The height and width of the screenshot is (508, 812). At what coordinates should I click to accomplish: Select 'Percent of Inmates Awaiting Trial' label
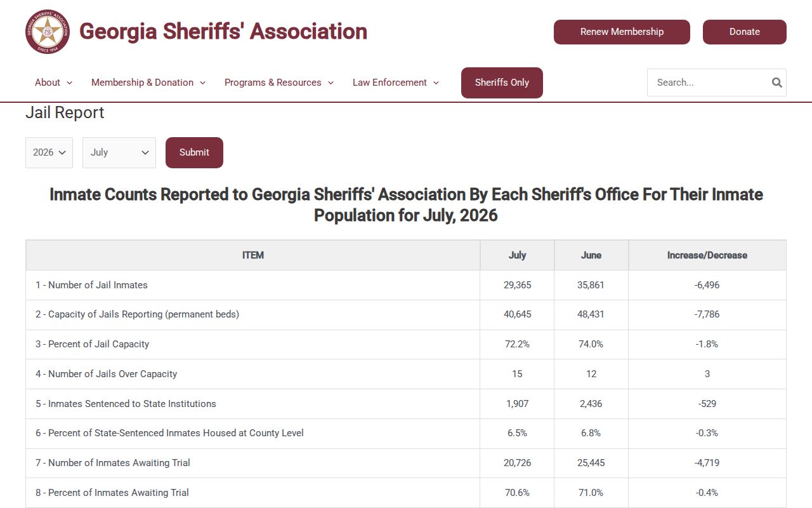[x=112, y=493]
